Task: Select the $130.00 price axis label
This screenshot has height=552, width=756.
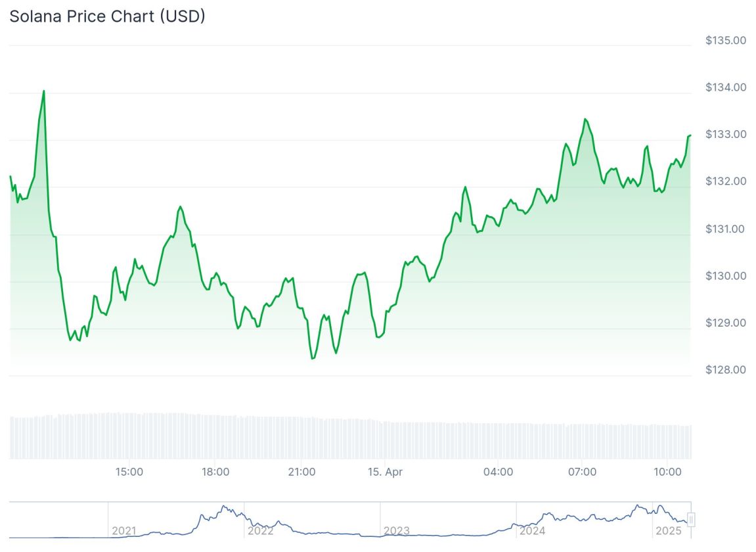Action: click(726, 276)
